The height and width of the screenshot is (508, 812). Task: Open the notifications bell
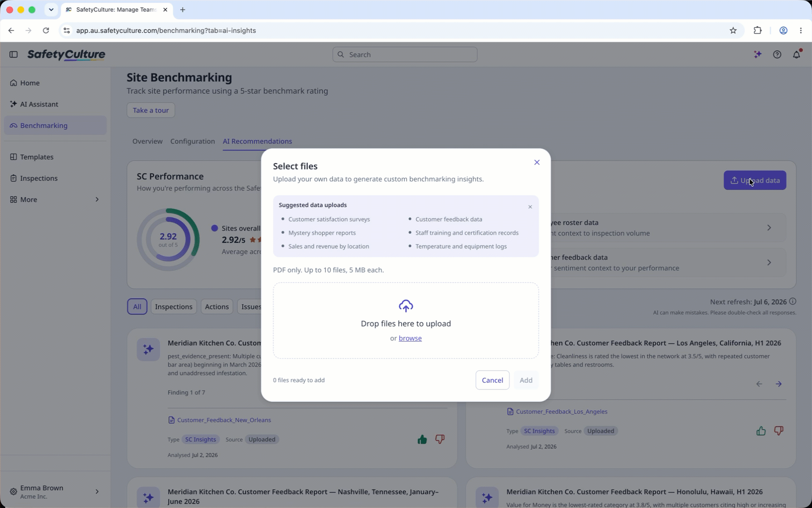(x=797, y=54)
